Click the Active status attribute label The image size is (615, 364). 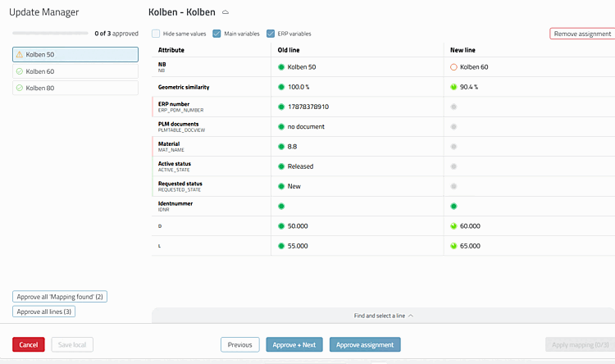tap(175, 164)
